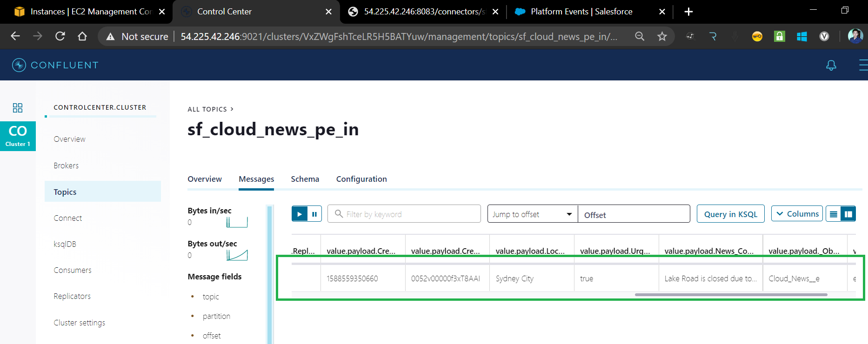Click the zoom magnifier in address bar
The width and height of the screenshot is (868, 344).
point(640,36)
